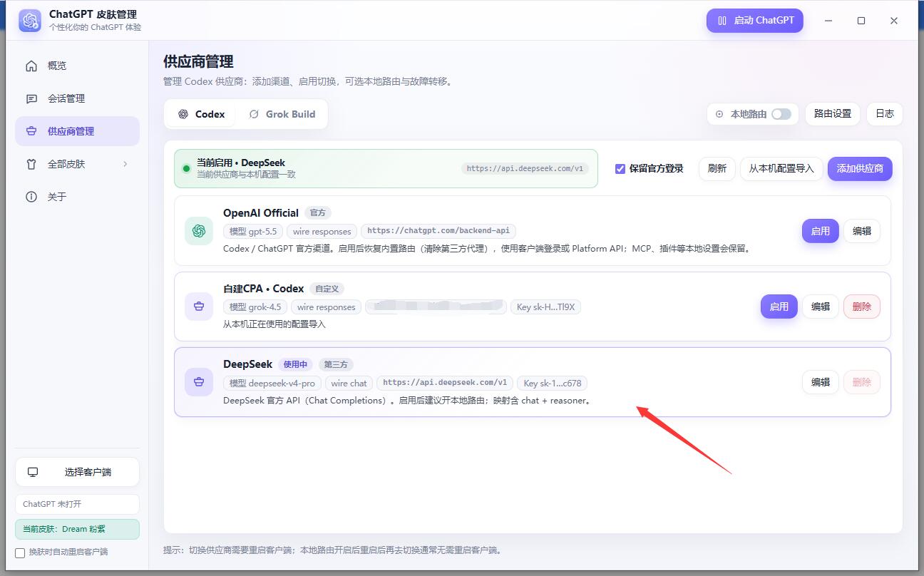Click the 刷新 refresh button
Viewport: 924px width, 576px height.
click(717, 169)
